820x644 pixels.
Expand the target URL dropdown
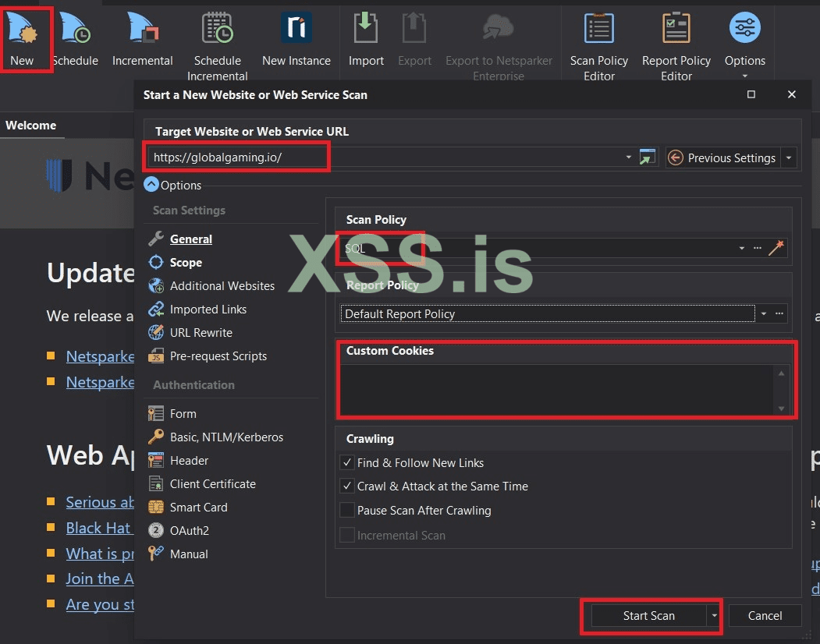[x=628, y=157]
